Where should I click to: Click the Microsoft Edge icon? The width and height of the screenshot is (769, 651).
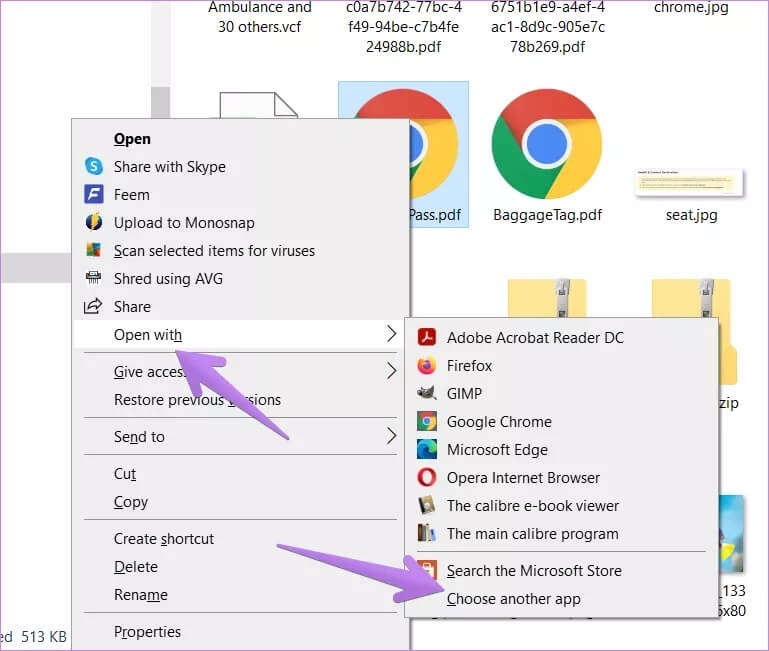pos(427,449)
